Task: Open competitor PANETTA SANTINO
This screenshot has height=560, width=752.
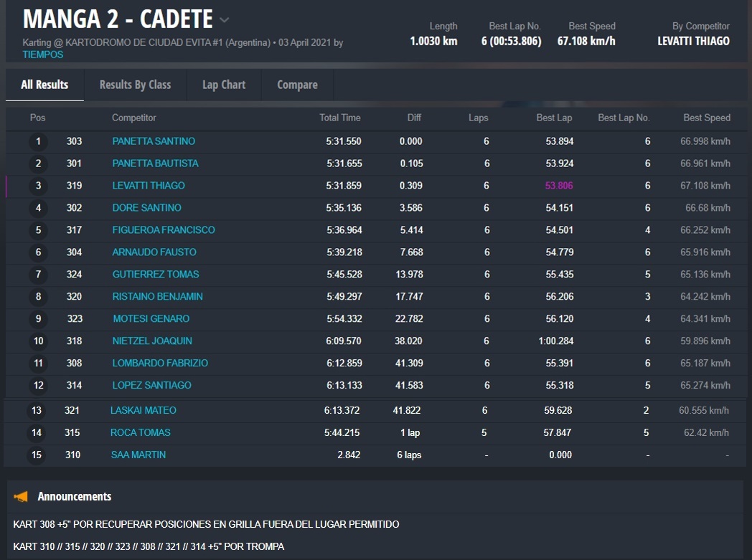Action: (x=154, y=141)
